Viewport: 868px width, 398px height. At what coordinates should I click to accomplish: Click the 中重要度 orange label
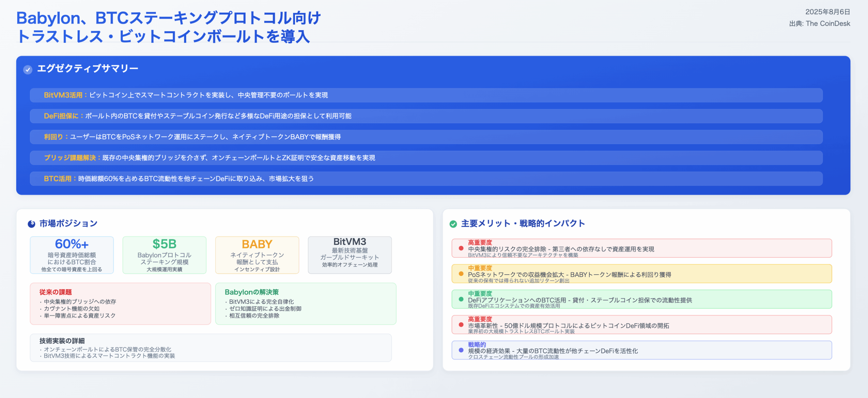[x=480, y=268]
